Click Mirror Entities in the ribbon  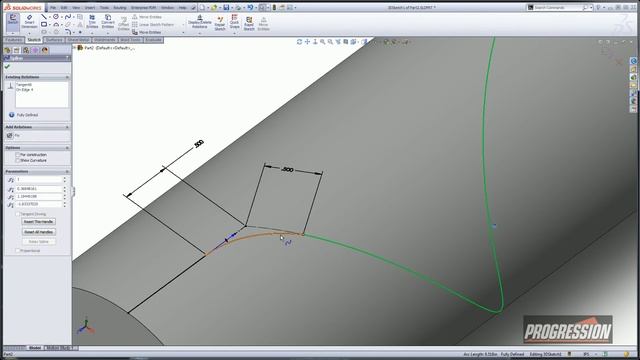coord(147,17)
